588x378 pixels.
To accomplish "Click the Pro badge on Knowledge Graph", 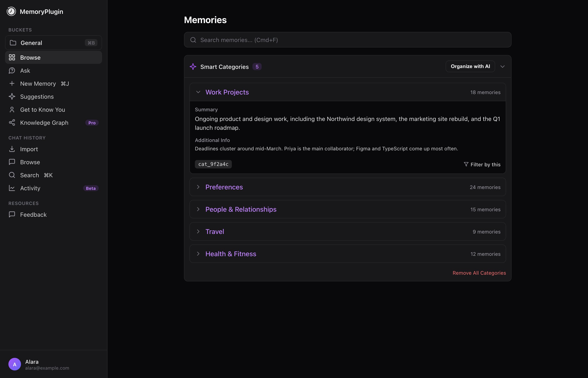I will pos(92,123).
